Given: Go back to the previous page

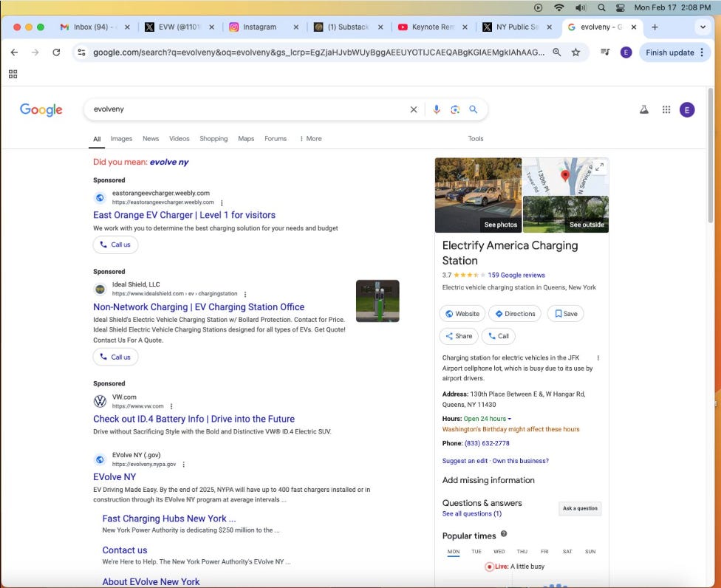Looking at the screenshot, I should (x=14, y=52).
